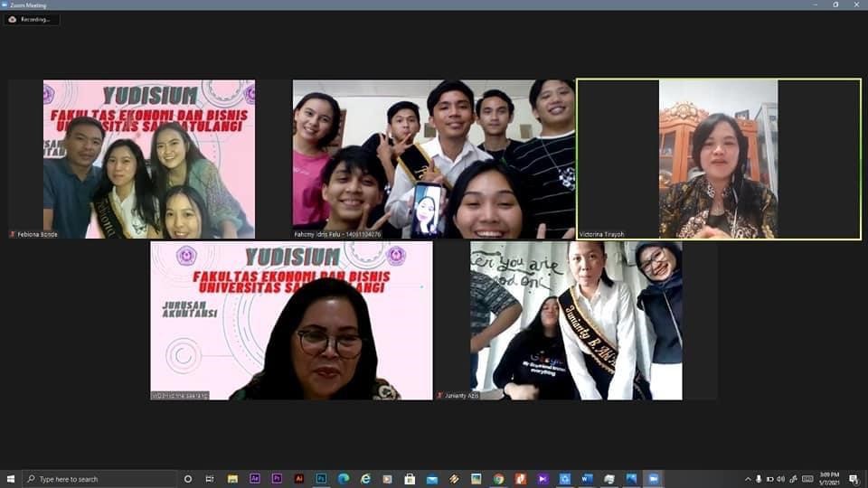Open Adobe After Effects from taskbar

[x=255, y=478]
